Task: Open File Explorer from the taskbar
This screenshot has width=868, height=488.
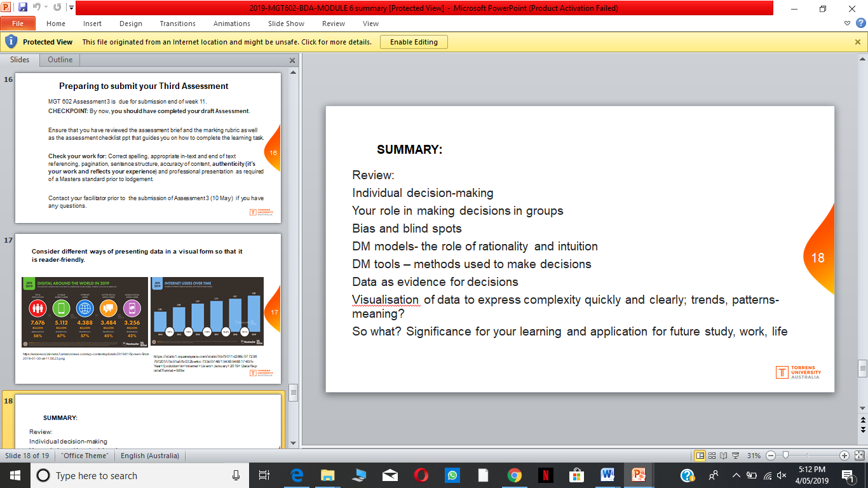Action: (x=327, y=475)
